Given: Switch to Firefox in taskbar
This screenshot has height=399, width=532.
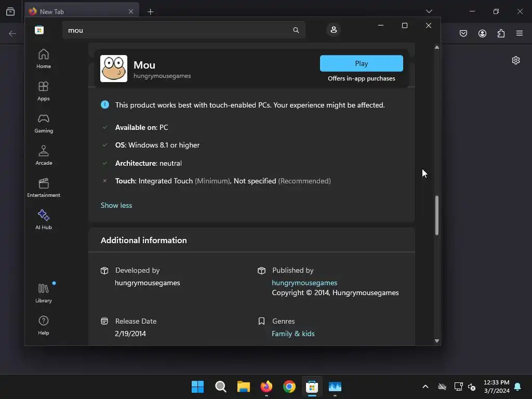Looking at the screenshot, I should (267, 387).
